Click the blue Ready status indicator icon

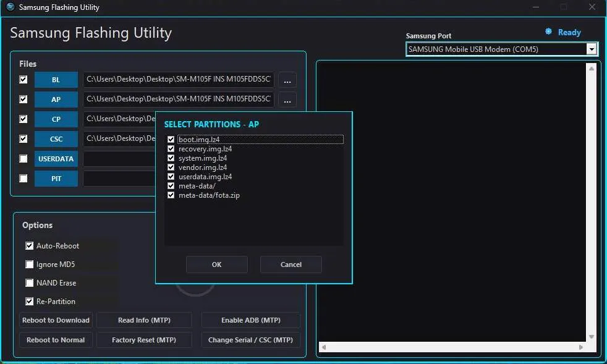click(x=548, y=32)
